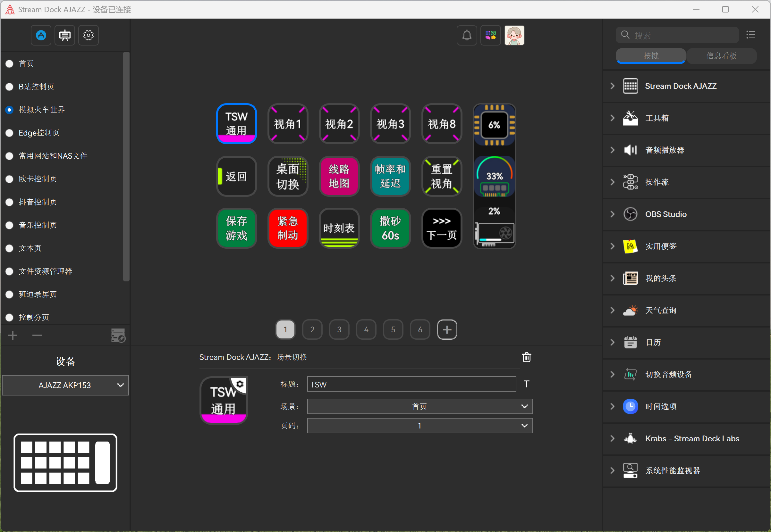Add a new page with plus button

(x=447, y=330)
